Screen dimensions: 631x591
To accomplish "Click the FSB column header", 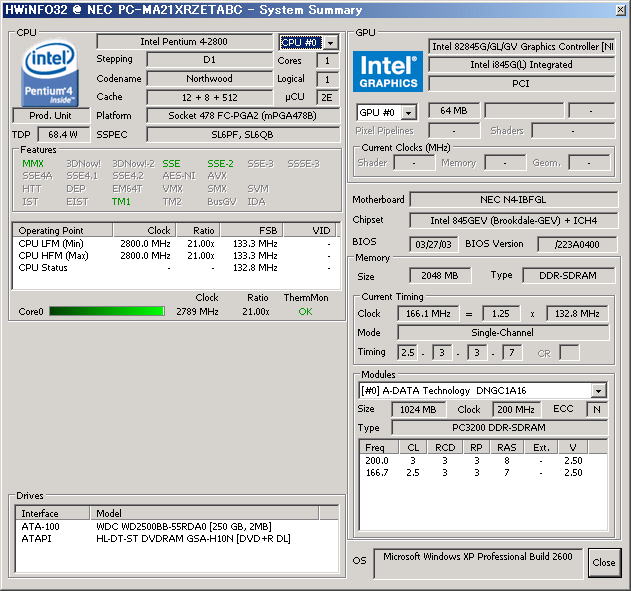I will (x=252, y=231).
